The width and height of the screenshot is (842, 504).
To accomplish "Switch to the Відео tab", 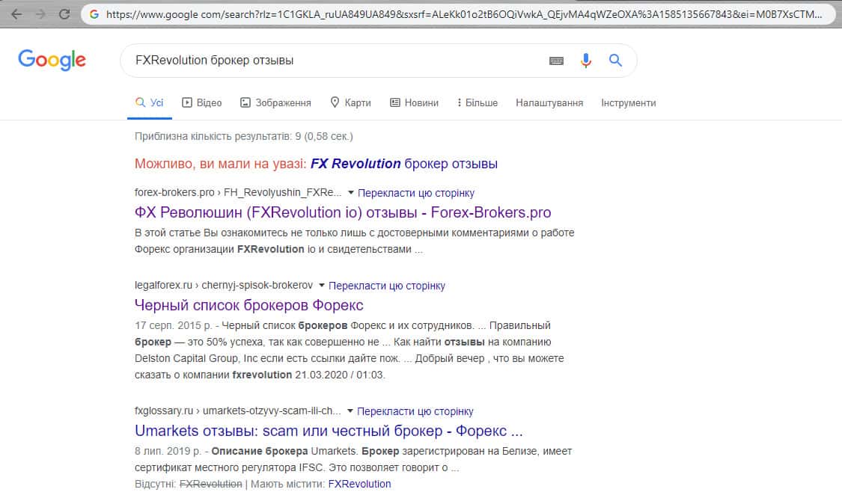I will coord(202,103).
